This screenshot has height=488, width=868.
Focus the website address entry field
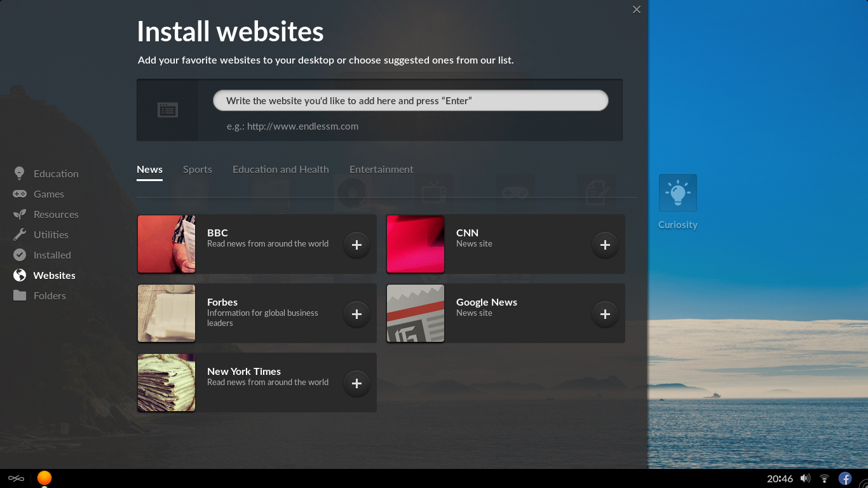pos(410,100)
